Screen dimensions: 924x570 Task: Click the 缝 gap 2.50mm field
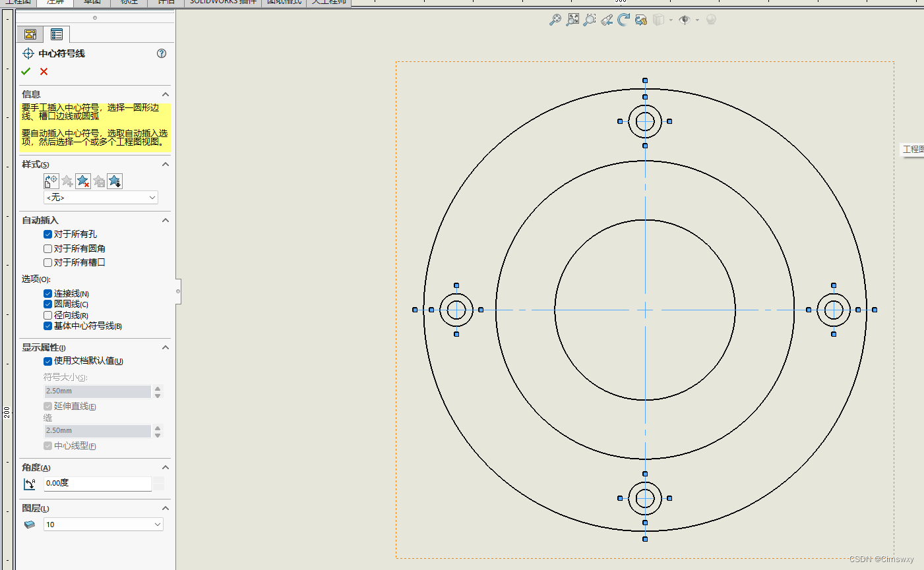pyautogui.click(x=98, y=431)
